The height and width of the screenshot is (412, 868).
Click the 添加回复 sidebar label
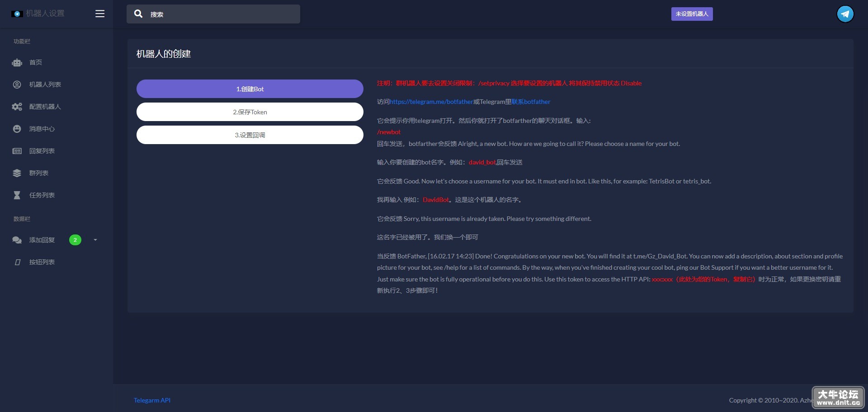[x=42, y=240]
